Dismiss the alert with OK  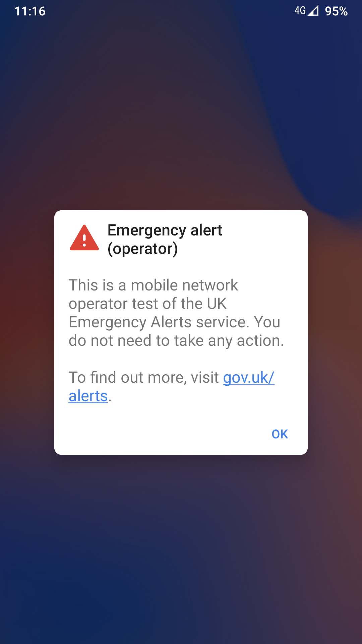[x=280, y=434]
